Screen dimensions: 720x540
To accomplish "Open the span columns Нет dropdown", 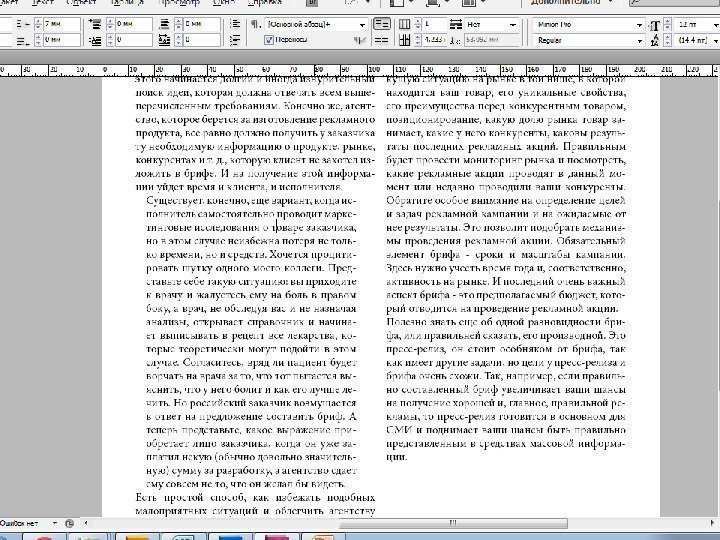I will point(512,25).
